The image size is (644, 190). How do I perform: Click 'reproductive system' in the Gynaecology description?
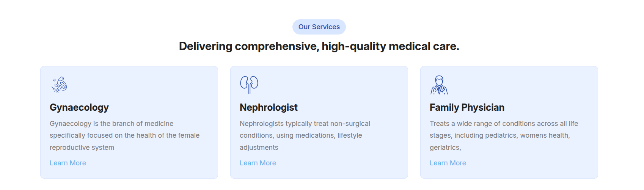82,148
